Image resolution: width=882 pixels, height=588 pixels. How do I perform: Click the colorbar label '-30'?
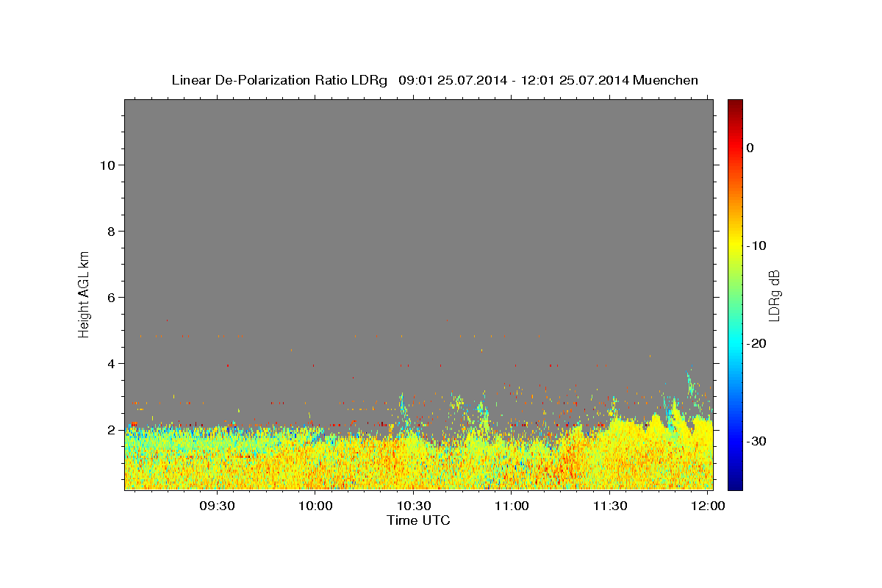point(756,441)
